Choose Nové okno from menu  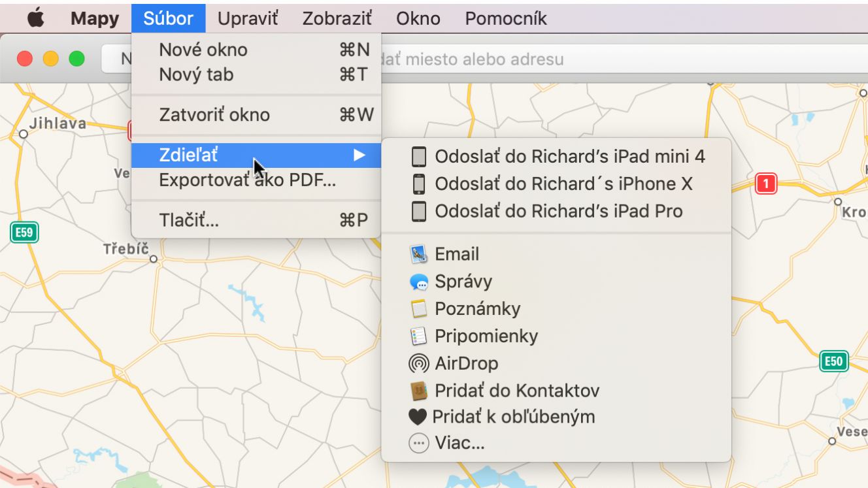click(256, 50)
